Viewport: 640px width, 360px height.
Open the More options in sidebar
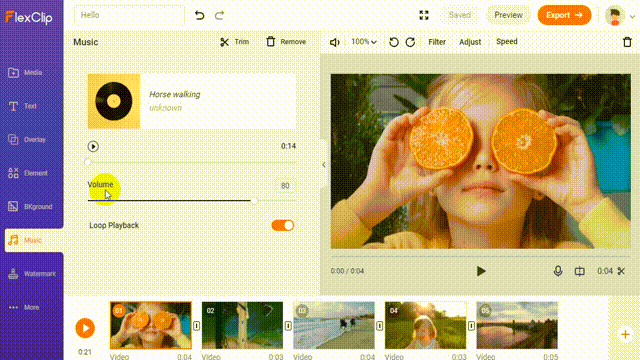coord(24,307)
